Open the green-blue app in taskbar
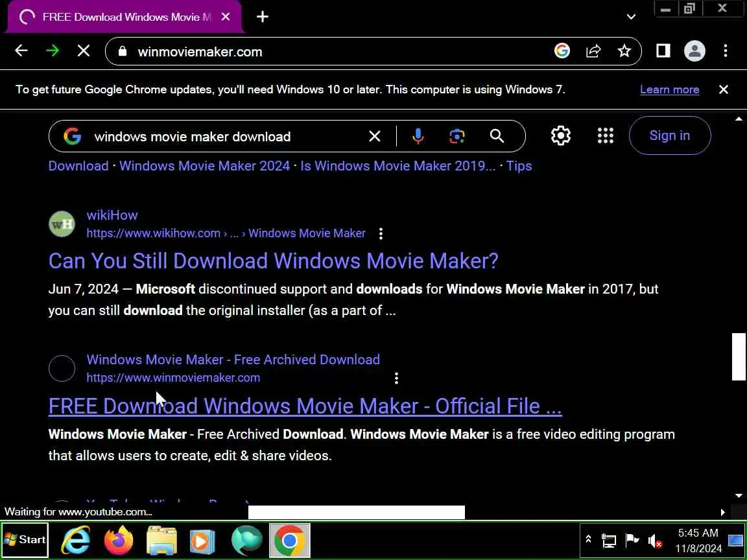 [x=247, y=541]
